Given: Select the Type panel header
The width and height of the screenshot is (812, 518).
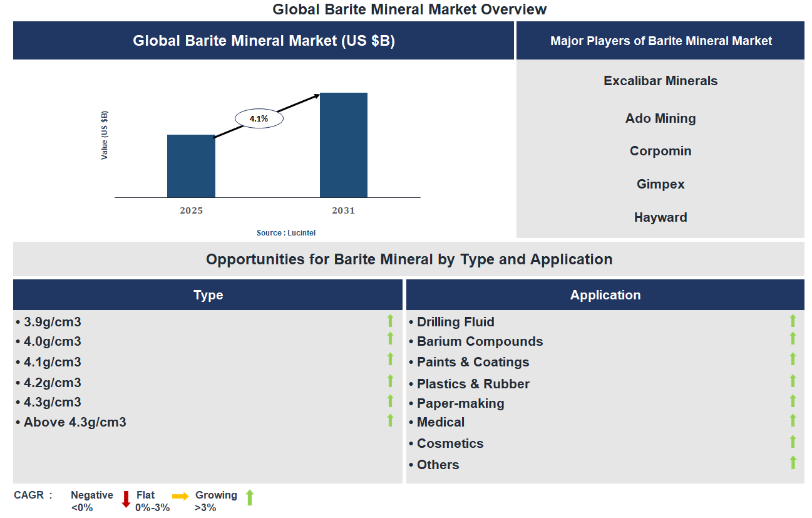Looking at the screenshot, I should coord(207,294).
